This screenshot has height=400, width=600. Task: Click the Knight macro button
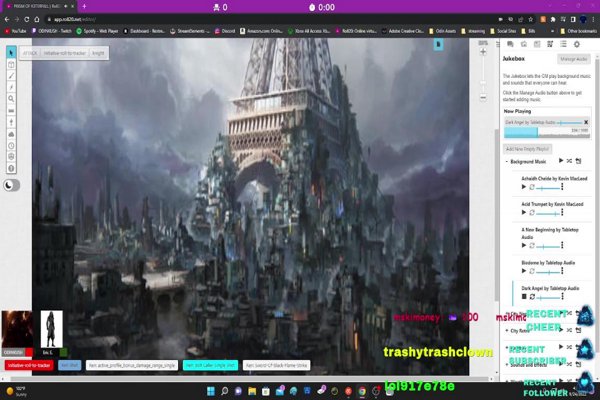click(98, 53)
